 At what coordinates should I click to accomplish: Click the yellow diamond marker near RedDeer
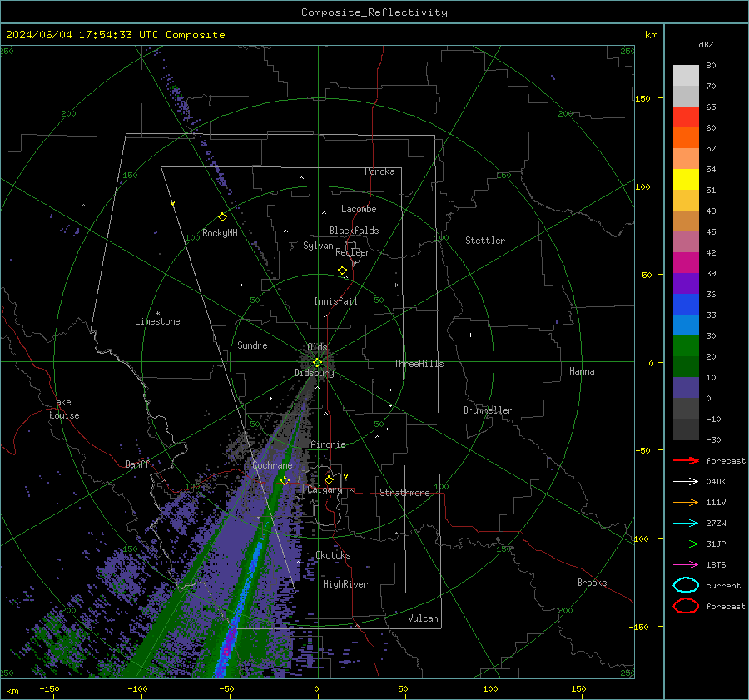(342, 271)
